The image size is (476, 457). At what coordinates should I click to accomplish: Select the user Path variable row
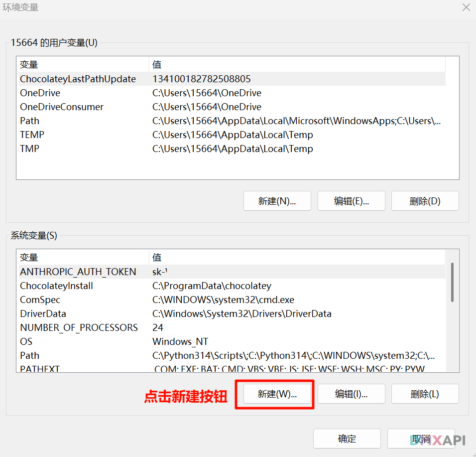(x=29, y=121)
